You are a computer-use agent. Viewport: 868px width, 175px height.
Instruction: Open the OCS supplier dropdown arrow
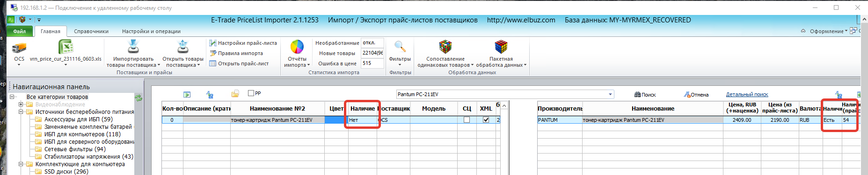point(19,65)
